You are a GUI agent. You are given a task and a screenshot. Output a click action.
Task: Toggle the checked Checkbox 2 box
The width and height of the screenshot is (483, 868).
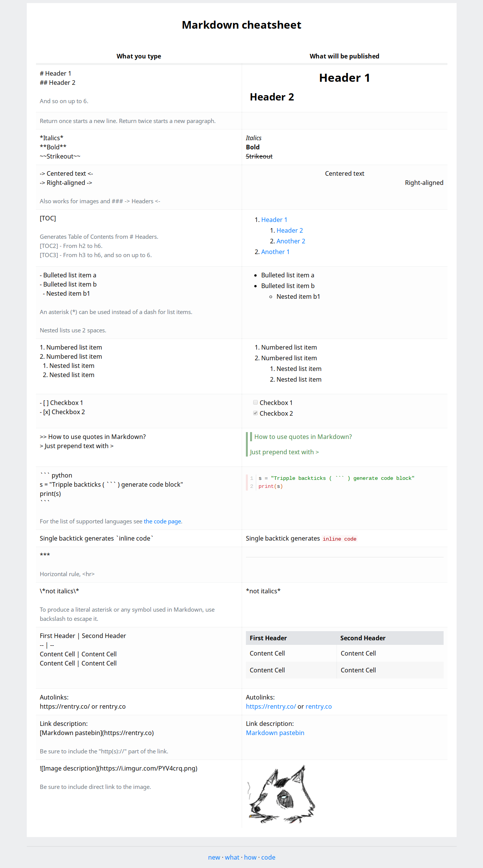click(x=255, y=413)
